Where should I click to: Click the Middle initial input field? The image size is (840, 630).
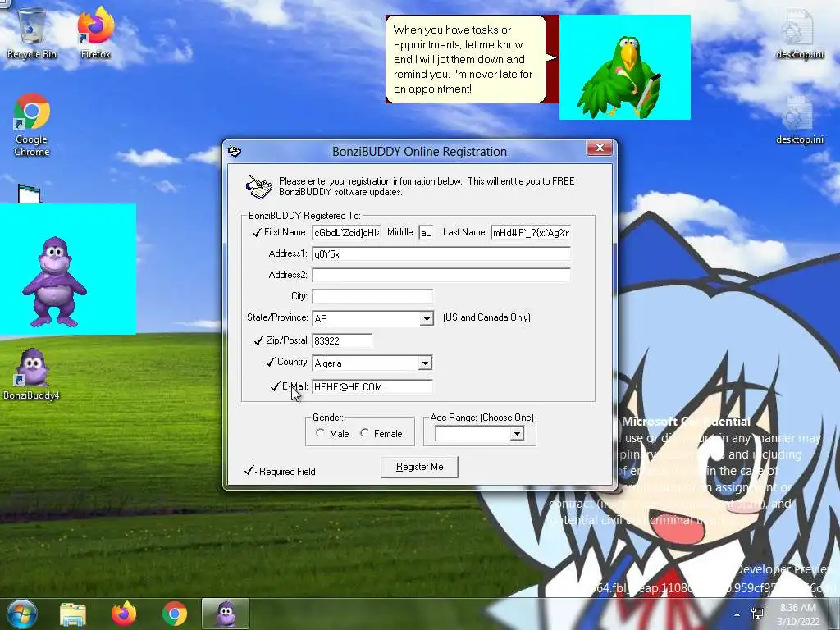coord(426,232)
